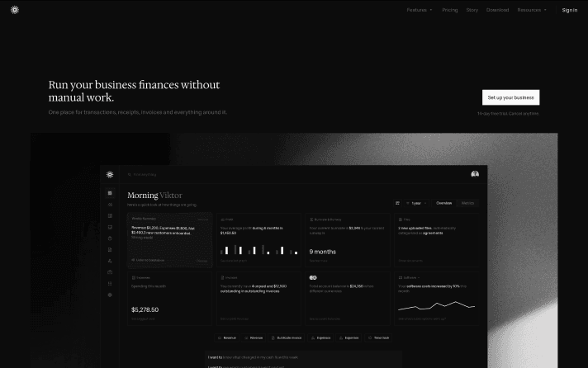
Task: Select the Time Clock suggestion chip
Action: [x=378, y=338]
